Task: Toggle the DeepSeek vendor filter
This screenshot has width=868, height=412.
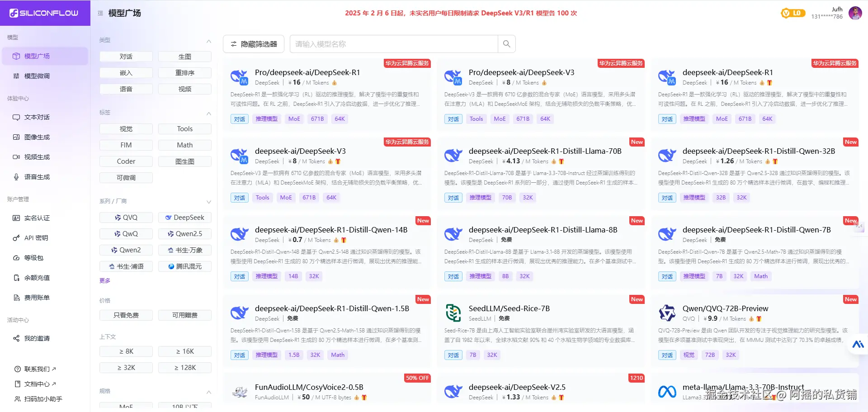Action: (185, 218)
